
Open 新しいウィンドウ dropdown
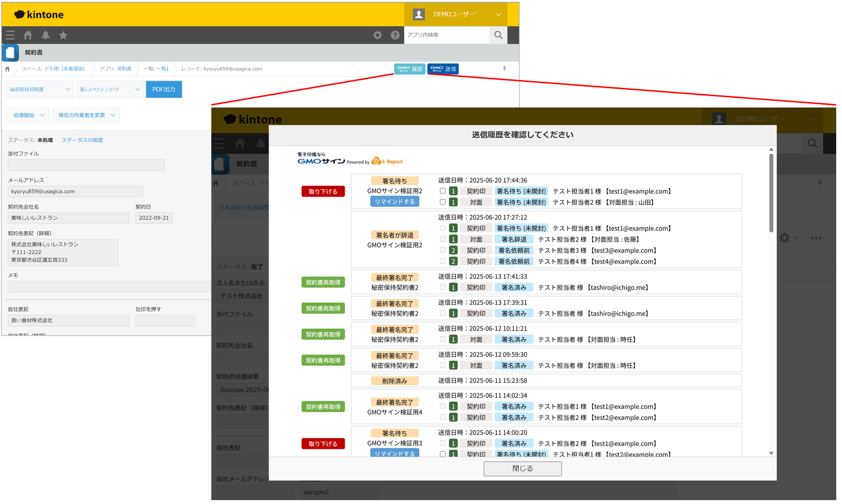pos(110,89)
